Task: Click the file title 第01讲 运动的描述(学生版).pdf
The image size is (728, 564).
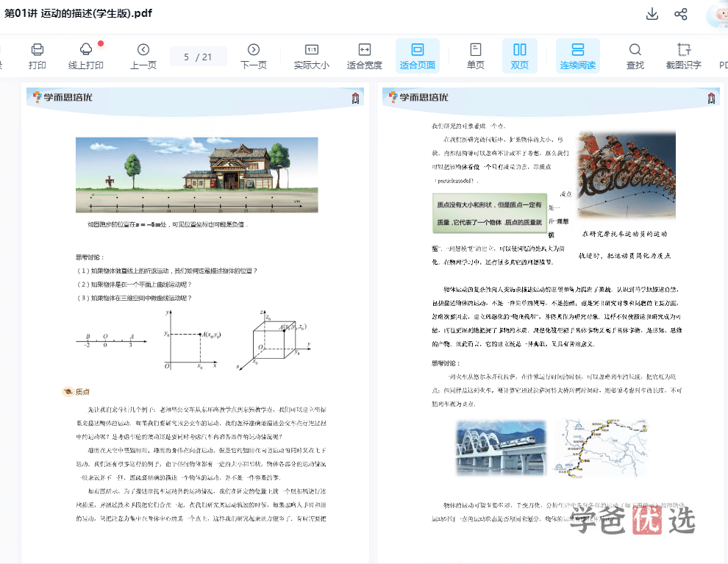Action: click(78, 13)
